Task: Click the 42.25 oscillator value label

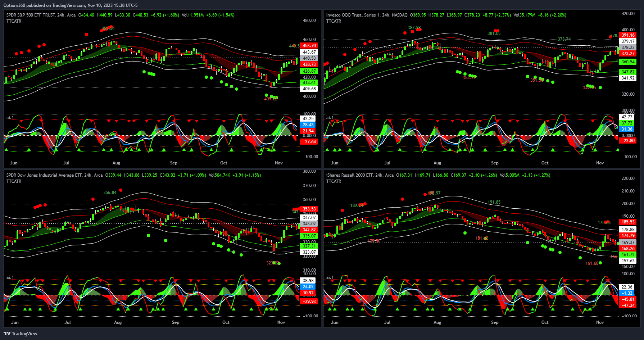Action: pos(308,119)
